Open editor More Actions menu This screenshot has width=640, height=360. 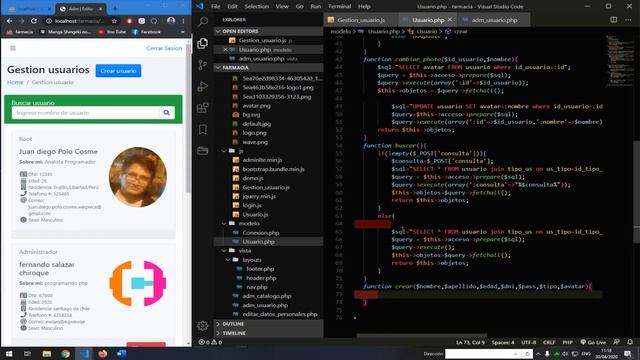tap(628, 20)
